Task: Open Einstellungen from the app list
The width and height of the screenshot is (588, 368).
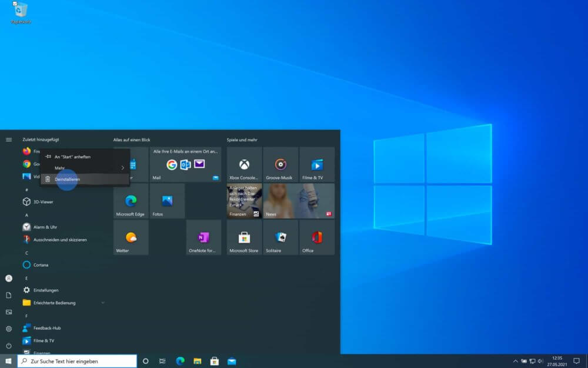Action: pyautogui.click(x=46, y=290)
